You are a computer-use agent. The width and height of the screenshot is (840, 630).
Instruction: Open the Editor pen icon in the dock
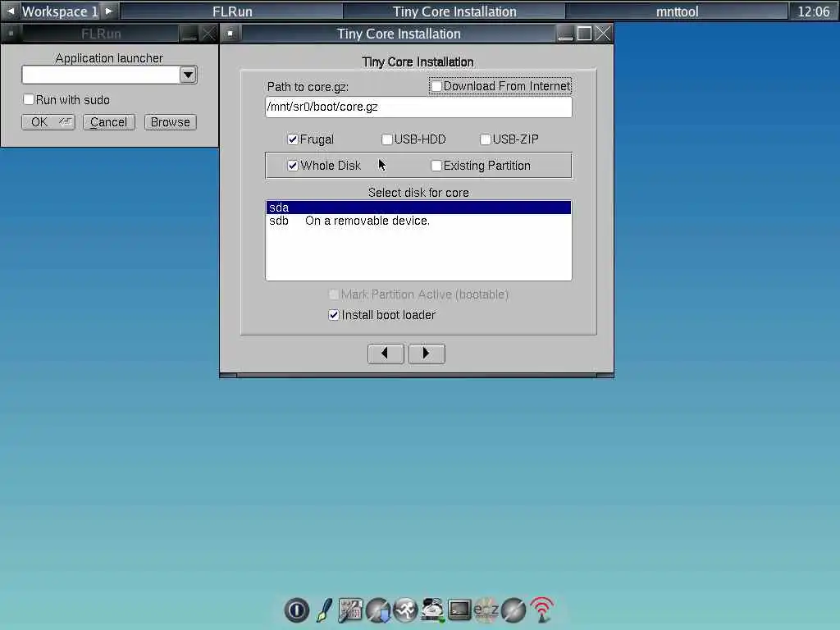click(x=323, y=609)
